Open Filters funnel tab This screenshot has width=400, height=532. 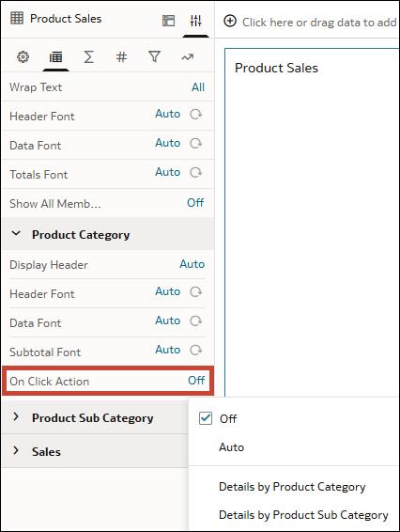tap(154, 56)
